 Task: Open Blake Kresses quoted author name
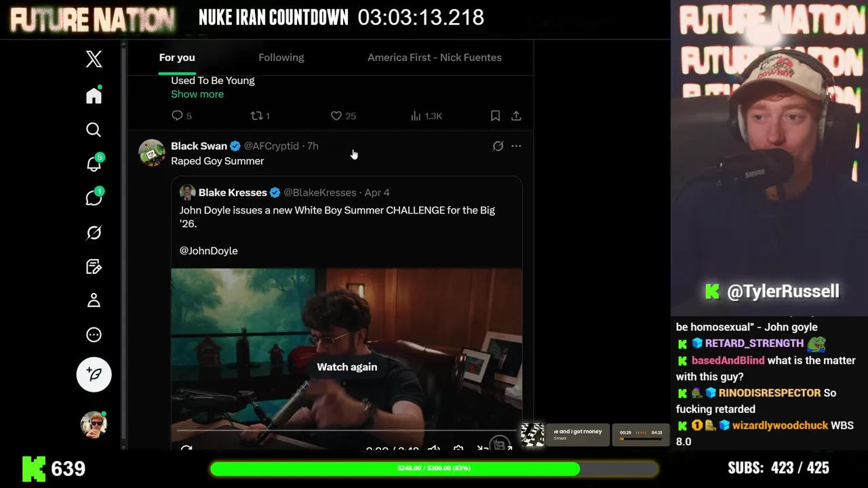coord(233,192)
